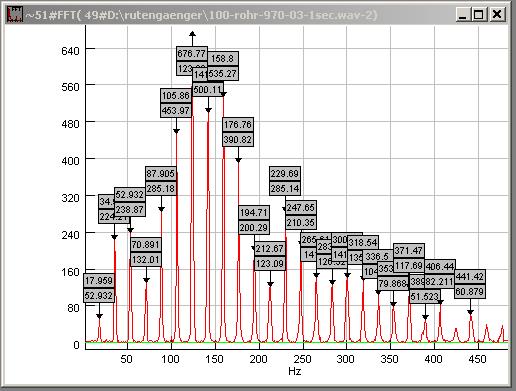Select the 194.71 peak frequency label
Image resolution: width=516 pixels, height=391 pixels.
254,213
